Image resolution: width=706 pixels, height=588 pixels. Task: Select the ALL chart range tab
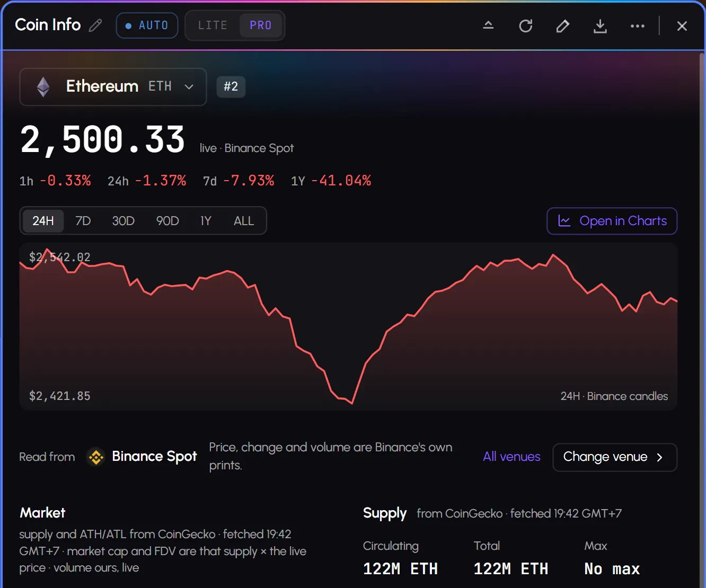(244, 221)
